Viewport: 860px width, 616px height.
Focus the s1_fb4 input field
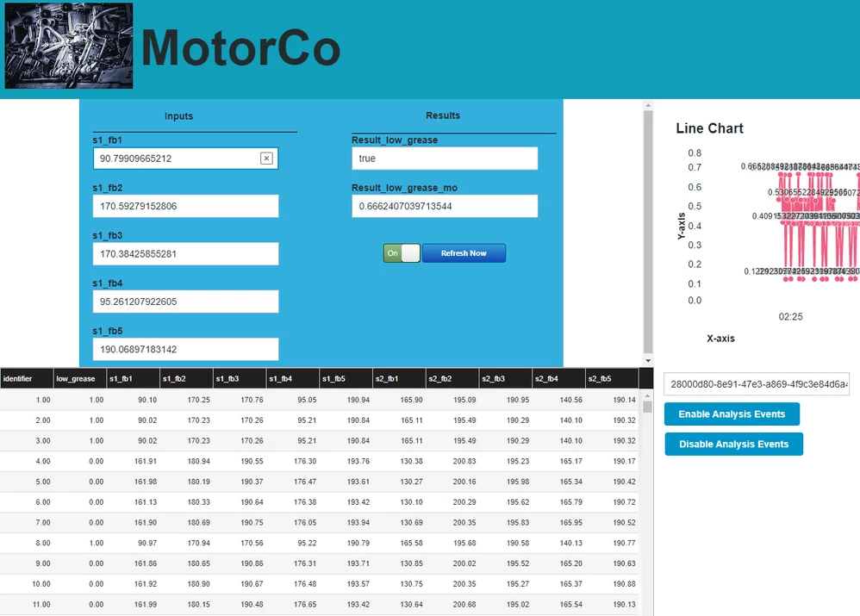pyautogui.click(x=185, y=302)
